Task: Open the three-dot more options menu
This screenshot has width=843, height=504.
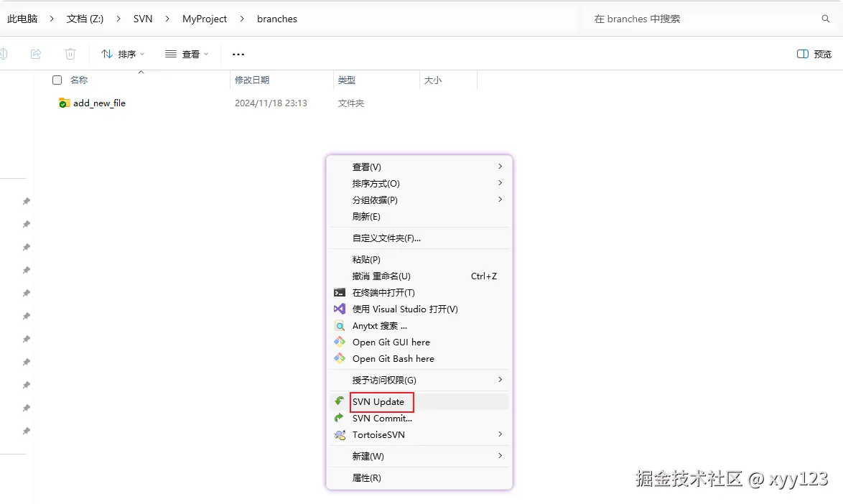Action: (238, 55)
